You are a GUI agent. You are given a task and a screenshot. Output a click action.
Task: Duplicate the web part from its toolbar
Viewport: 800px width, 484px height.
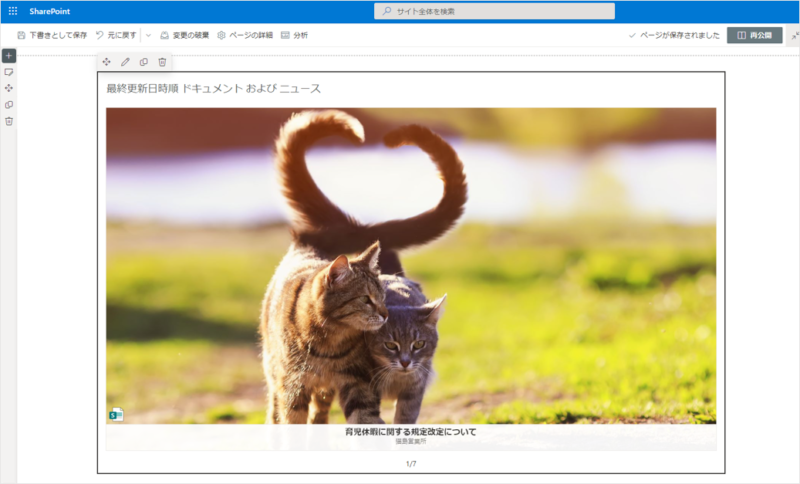[143, 62]
